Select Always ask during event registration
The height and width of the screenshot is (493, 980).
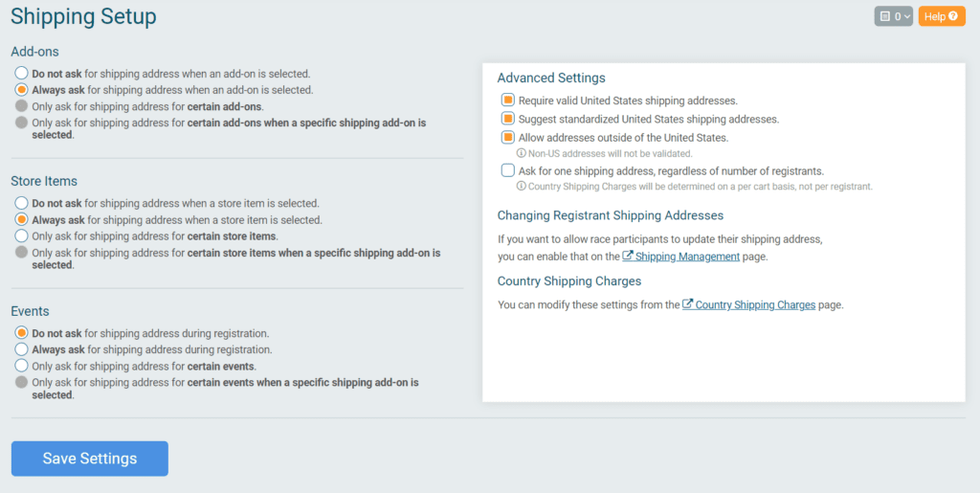[x=22, y=349]
